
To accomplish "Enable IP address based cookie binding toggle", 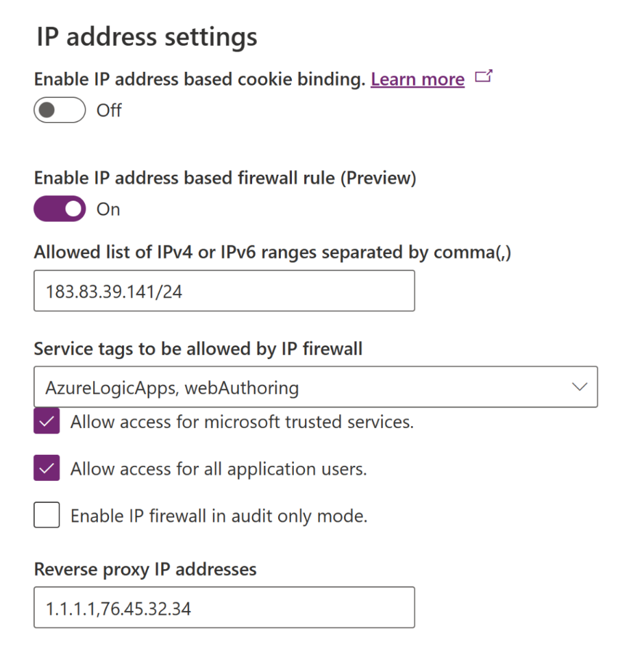I will click(x=60, y=110).
